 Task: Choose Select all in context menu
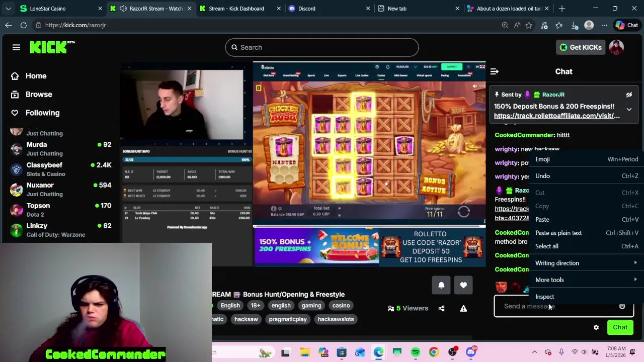point(587,246)
